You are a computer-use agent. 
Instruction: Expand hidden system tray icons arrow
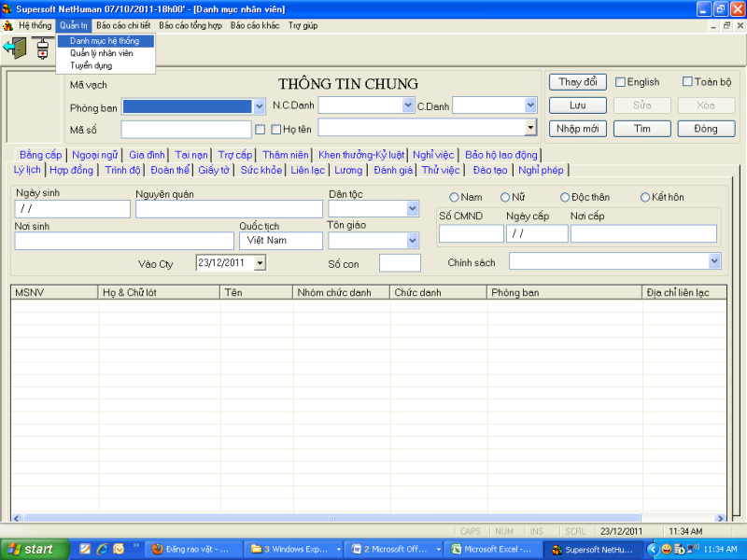click(653, 549)
